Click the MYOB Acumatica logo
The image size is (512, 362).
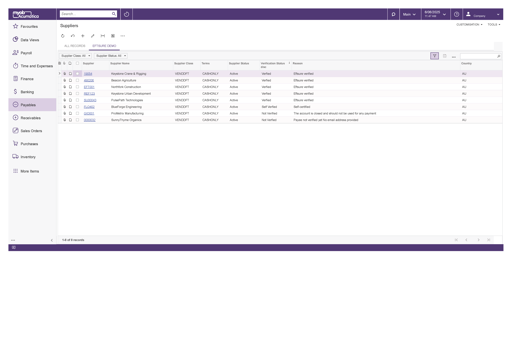(x=26, y=14)
